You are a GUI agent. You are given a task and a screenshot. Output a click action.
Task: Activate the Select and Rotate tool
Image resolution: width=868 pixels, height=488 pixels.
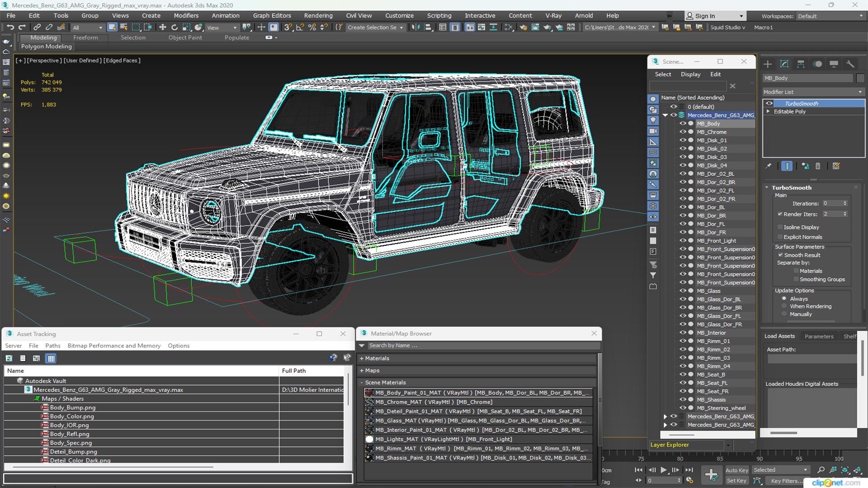(x=175, y=28)
